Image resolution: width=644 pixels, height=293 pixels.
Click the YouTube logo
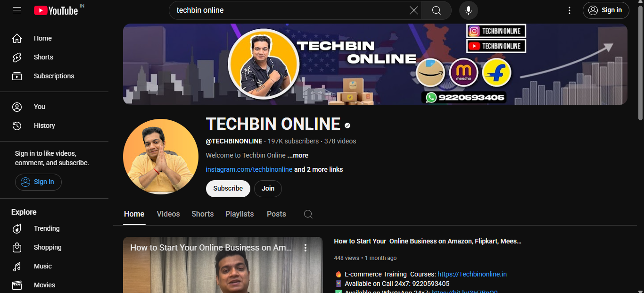pos(56,10)
